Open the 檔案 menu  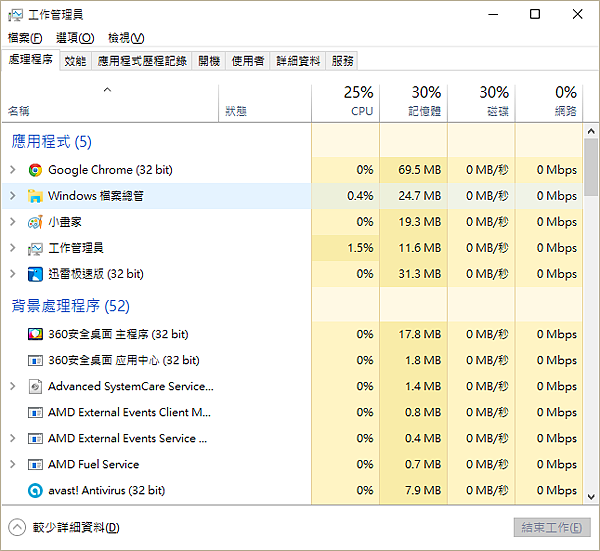(x=25, y=38)
